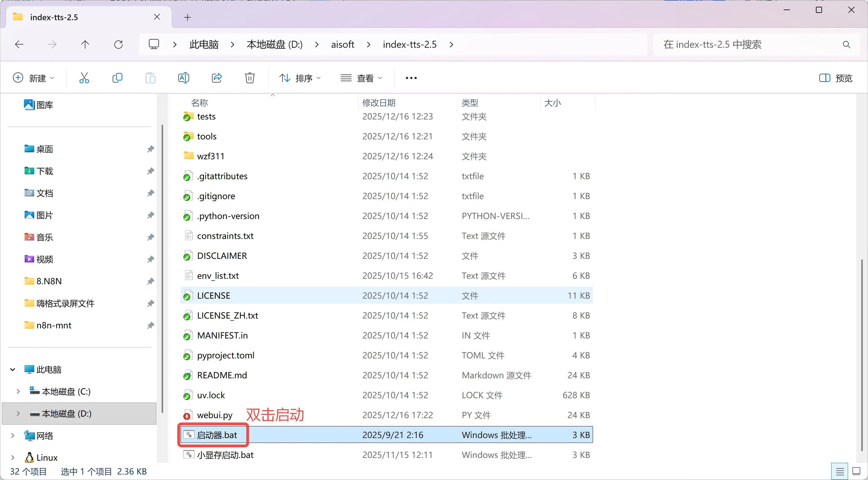Toggle the 预览 preview pane
The image size is (868, 480).
point(835,78)
